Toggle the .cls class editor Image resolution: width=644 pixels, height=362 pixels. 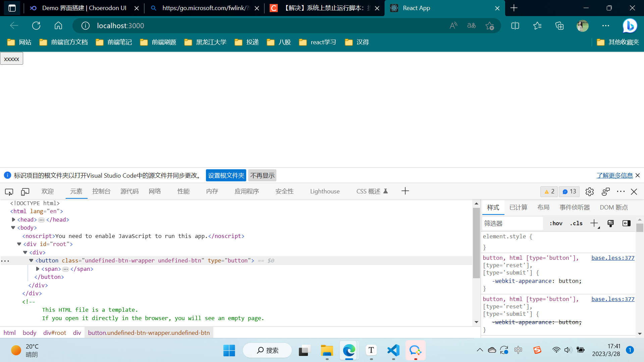pos(576,223)
